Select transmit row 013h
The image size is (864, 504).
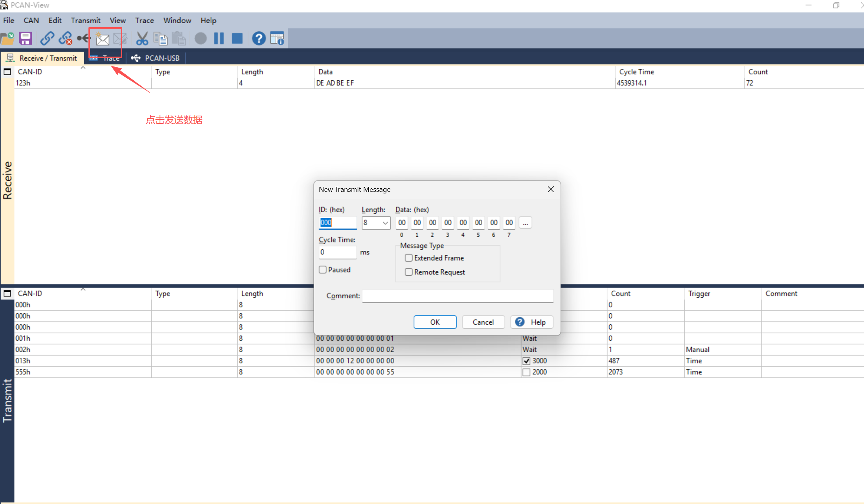click(x=439, y=361)
